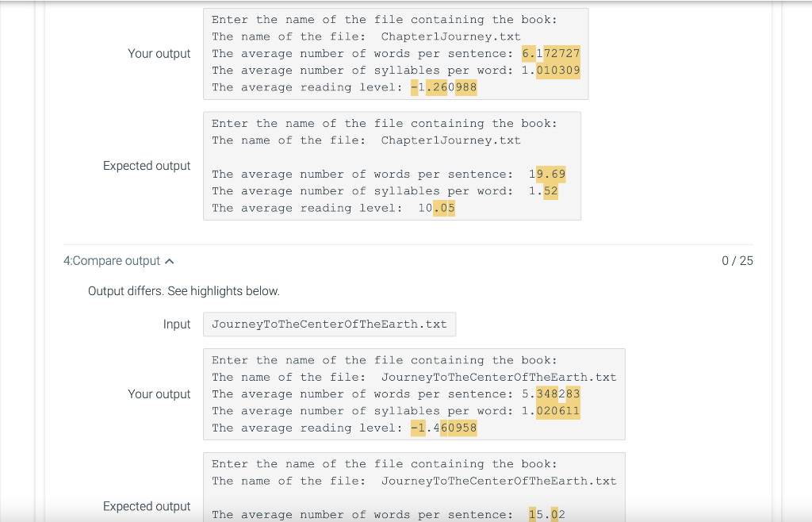Click the "Expected output" label near bottom
Image resolution: width=812 pixels, height=522 pixels.
coord(147,506)
